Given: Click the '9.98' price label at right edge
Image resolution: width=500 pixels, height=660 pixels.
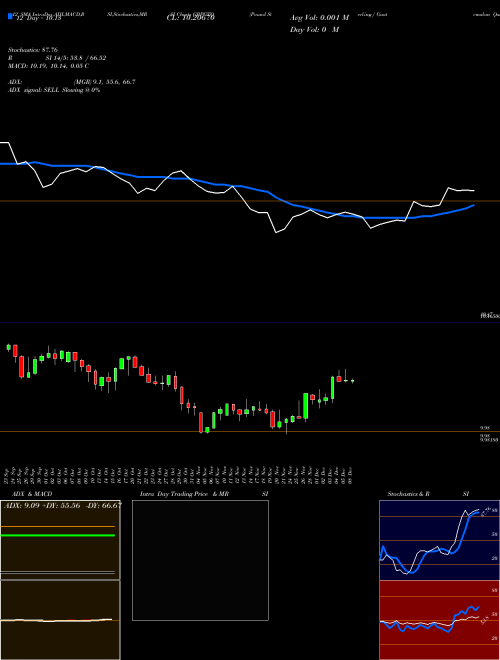Looking at the screenshot, I should coord(485,428).
